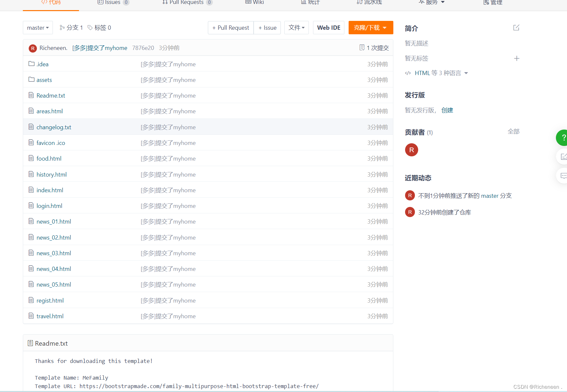The image size is (567, 392).
Task: View 全部 contributors
Action: (x=513, y=132)
